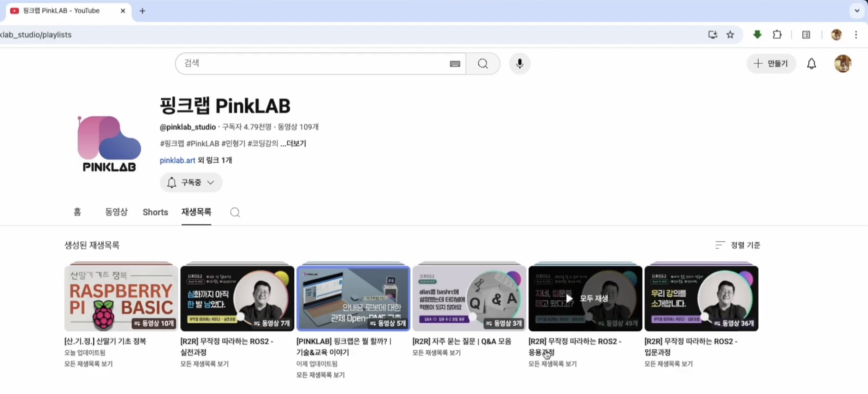Open the Chrome extensions puzzle icon
The height and width of the screenshot is (394, 868).
click(777, 34)
